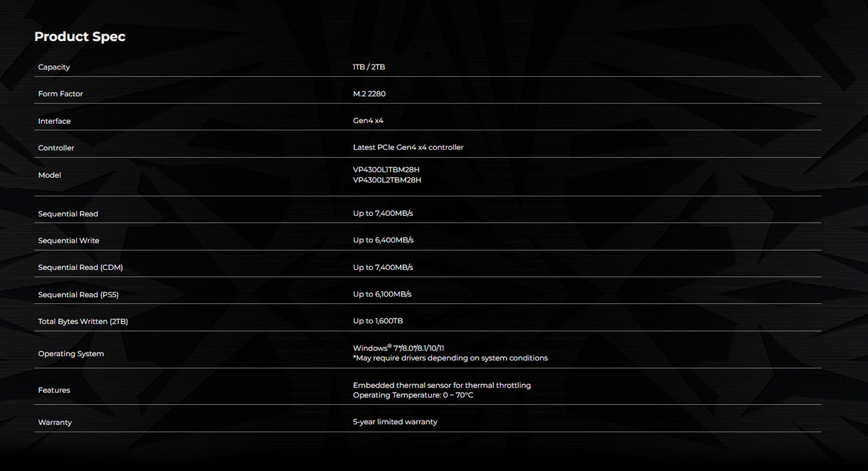Click the Latest PCIe Gen4 x4 controller text
The height and width of the screenshot is (471, 868).
pyautogui.click(x=408, y=147)
